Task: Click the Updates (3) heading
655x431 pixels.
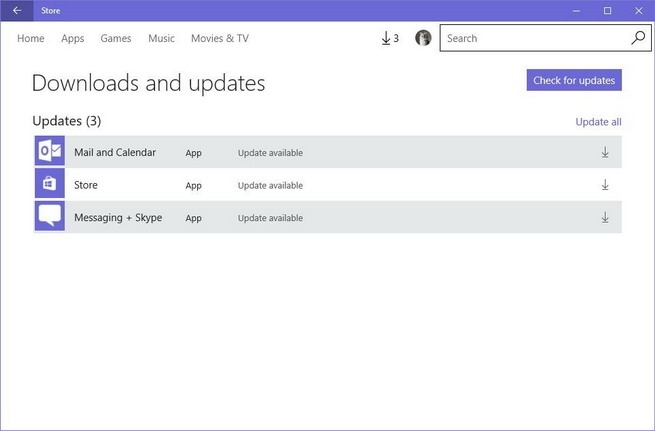Action: 67,121
